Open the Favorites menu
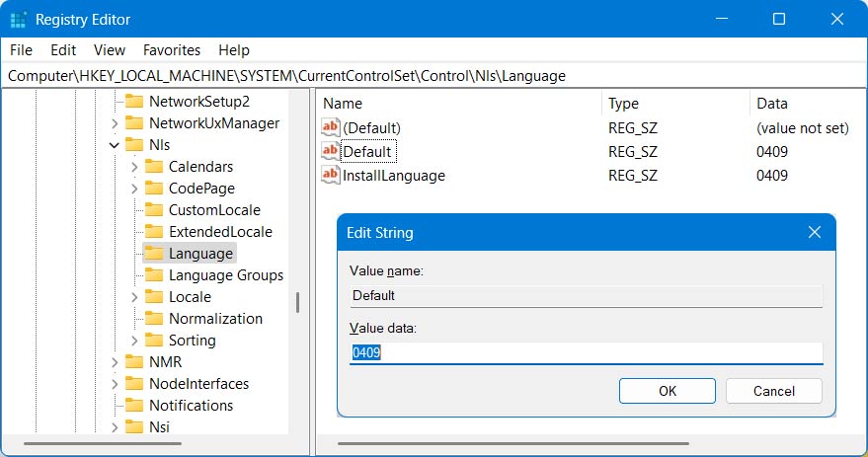Screen dimensions: 868x457 click(x=172, y=49)
